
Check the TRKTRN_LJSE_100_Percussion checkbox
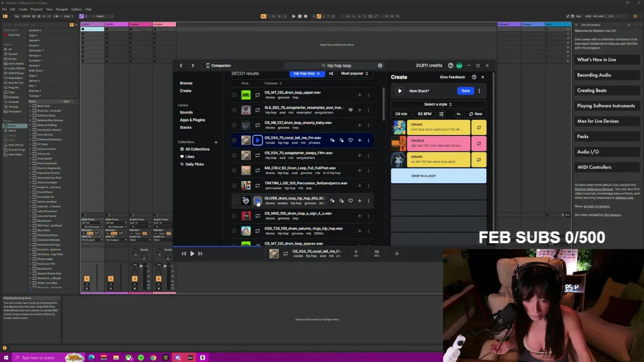point(234,186)
